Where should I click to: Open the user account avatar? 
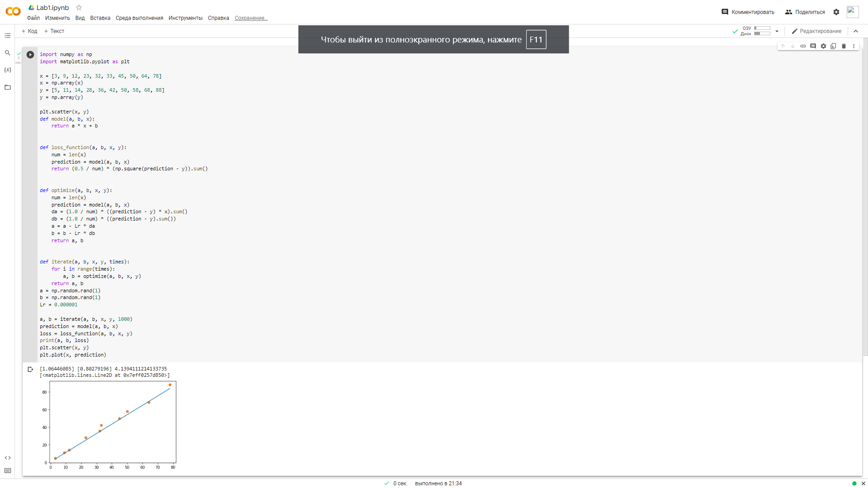[x=853, y=12]
